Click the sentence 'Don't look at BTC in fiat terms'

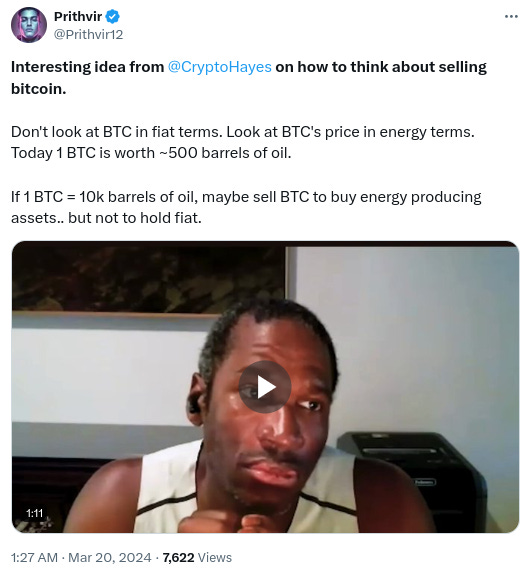(x=116, y=132)
